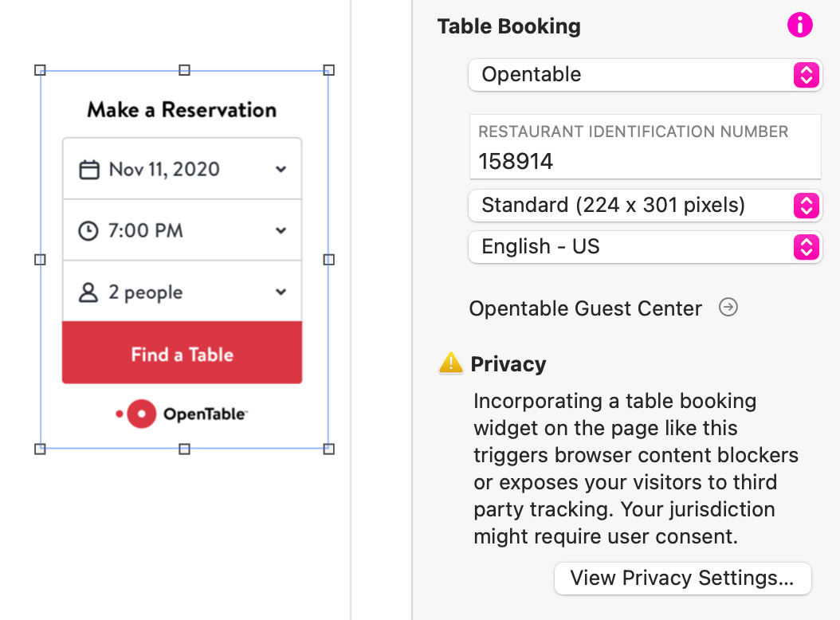Screen dimensions: 840x620
Task: Click the clock icon beside 7:00 PM
Action: tap(88, 231)
